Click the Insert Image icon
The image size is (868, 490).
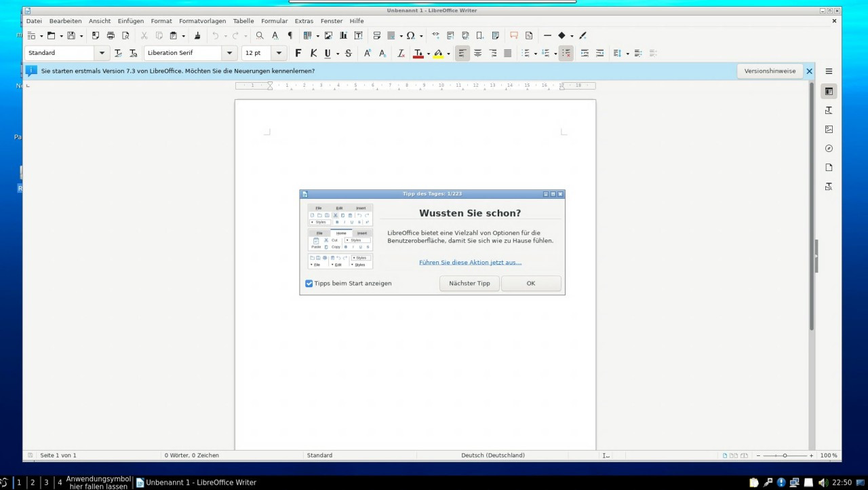[x=328, y=35]
